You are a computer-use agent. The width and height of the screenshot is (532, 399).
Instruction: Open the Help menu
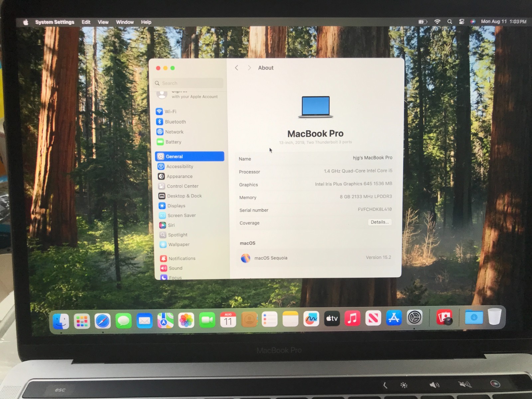tap(146, 22)
